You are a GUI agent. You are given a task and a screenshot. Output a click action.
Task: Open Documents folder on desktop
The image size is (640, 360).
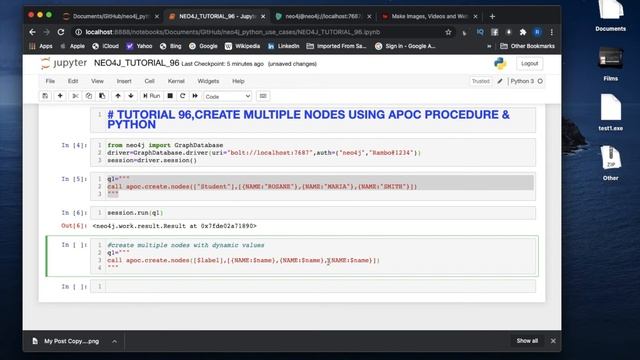[x=610, y=16]
